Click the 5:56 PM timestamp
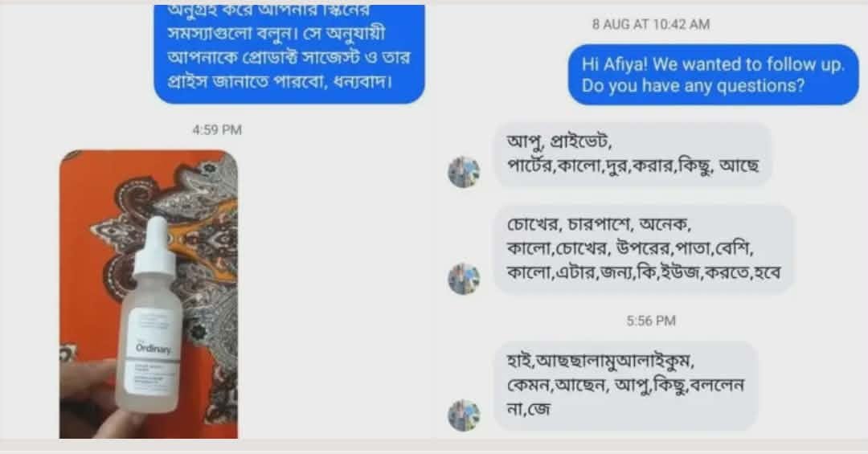 pyautogui.click(x=651, y=321)
